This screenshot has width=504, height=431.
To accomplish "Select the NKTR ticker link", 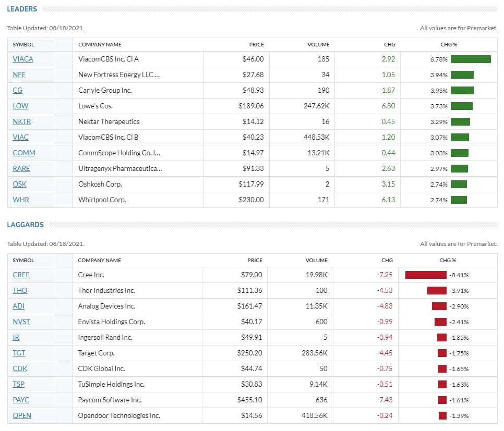I will [x=22, y=122].
